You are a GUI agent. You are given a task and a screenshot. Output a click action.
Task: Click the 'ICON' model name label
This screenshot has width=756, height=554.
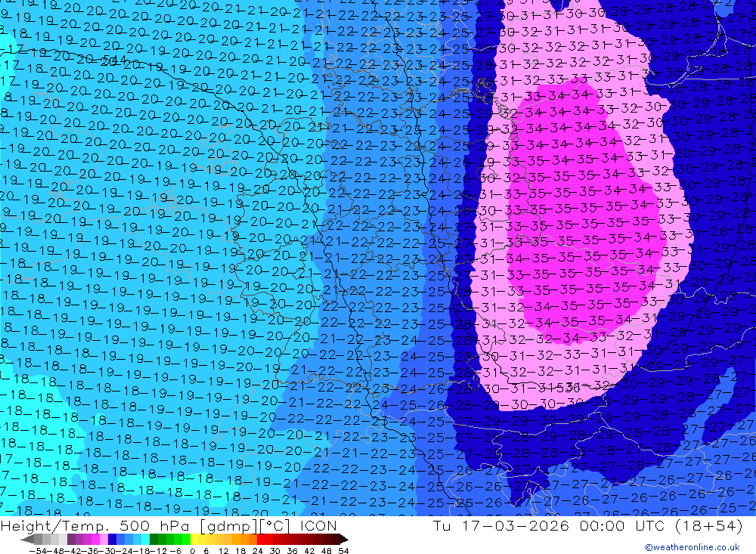(x=319, y=525)
